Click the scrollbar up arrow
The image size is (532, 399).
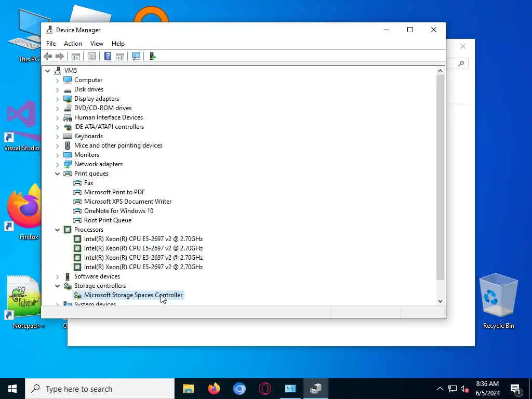440,71
